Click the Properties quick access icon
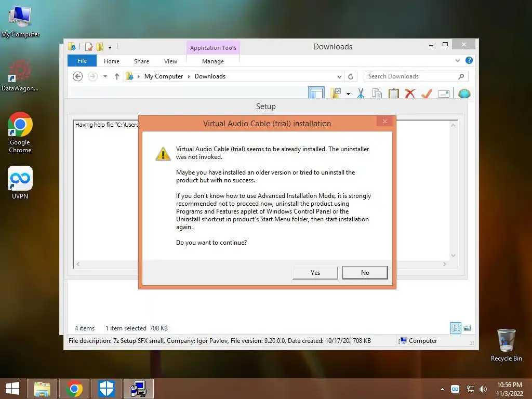 (x=88, y=47)
